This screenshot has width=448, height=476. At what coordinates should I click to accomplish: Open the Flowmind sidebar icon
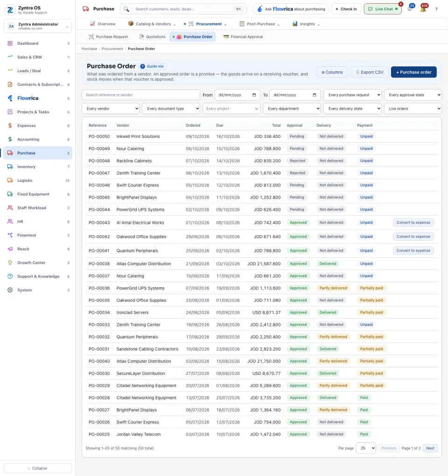[x=10, y=235]
